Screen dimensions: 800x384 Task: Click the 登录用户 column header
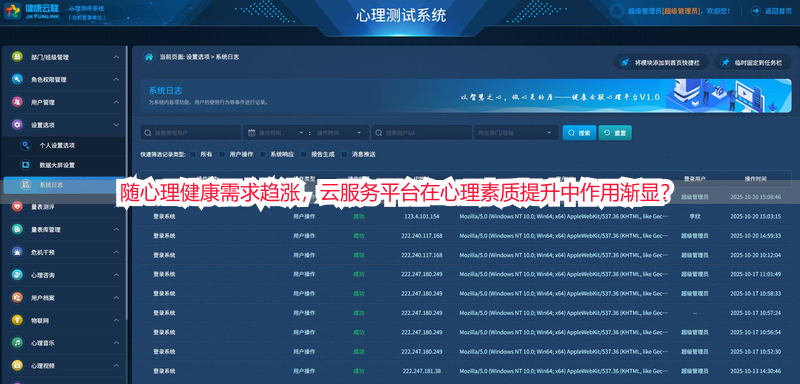[694, 178]
